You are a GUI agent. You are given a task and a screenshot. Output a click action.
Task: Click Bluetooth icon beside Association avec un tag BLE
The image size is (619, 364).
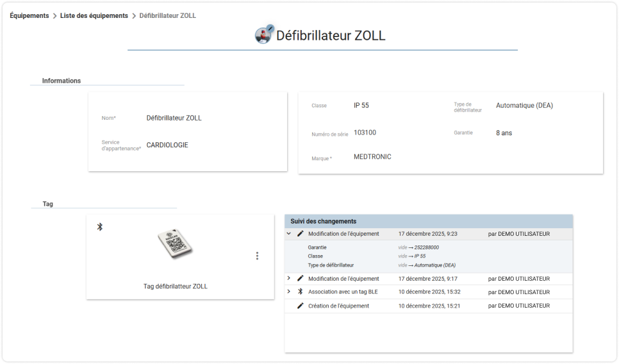click(301, 292)
